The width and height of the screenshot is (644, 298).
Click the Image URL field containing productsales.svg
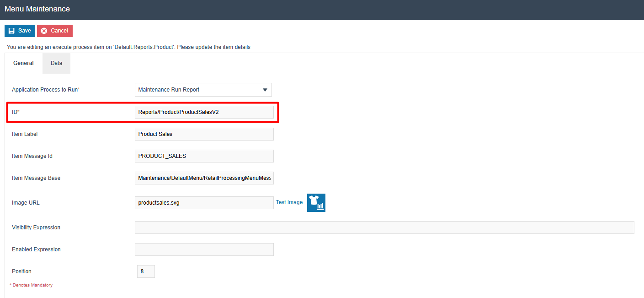204,203
